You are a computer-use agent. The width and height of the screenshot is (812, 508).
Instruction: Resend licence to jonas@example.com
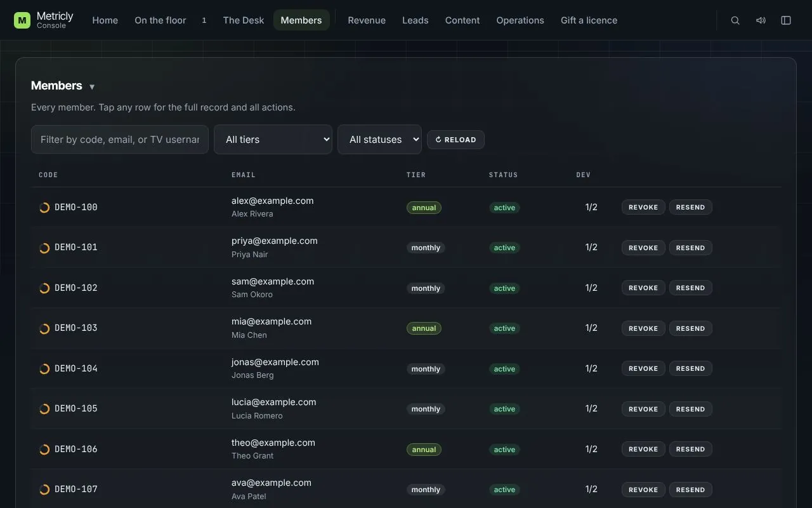coord(691,368)
